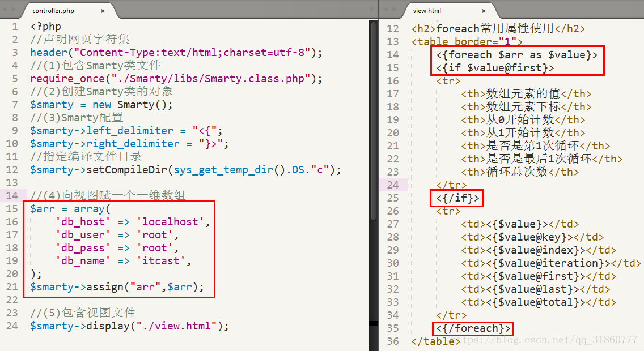Screen dimensions: 644x351
Task: Click '<{if $value@first}>' line
Action: (495, 68)
